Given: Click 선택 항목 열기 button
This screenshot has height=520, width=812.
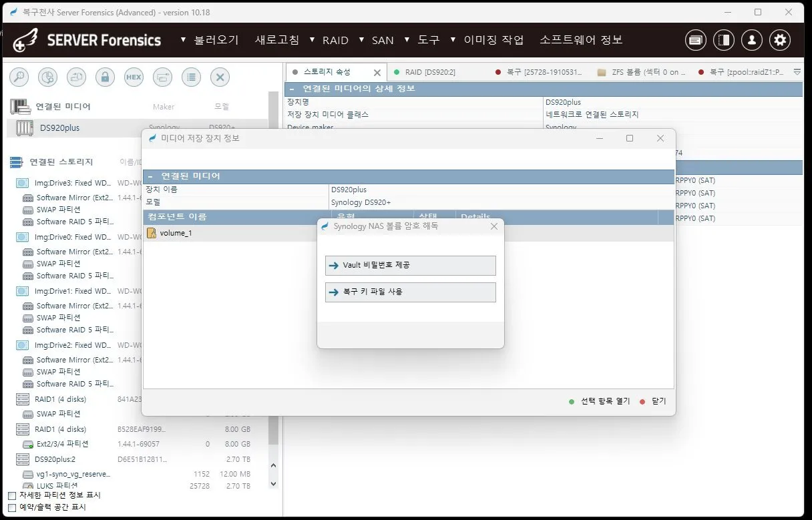Looking at the screenshot, I should tap(599, 401).
